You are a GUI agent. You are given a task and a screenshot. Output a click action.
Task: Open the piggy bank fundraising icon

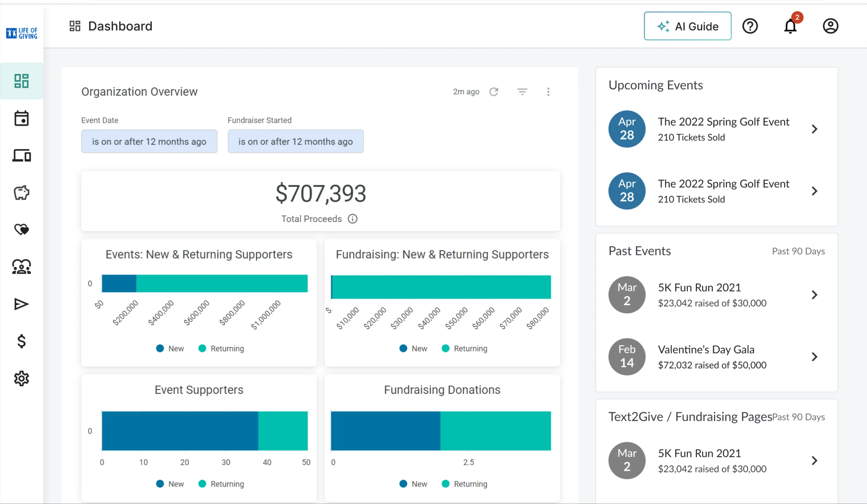pos(21,193)
